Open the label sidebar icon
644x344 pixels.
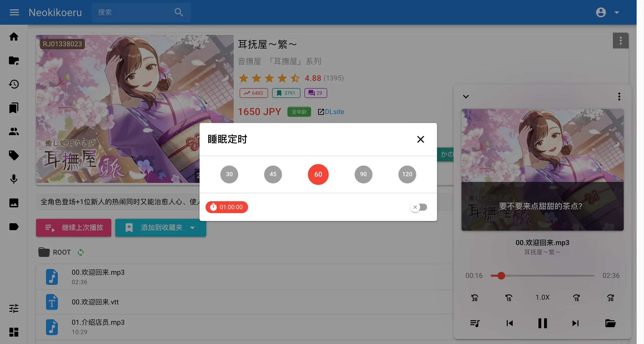(14, 227)
